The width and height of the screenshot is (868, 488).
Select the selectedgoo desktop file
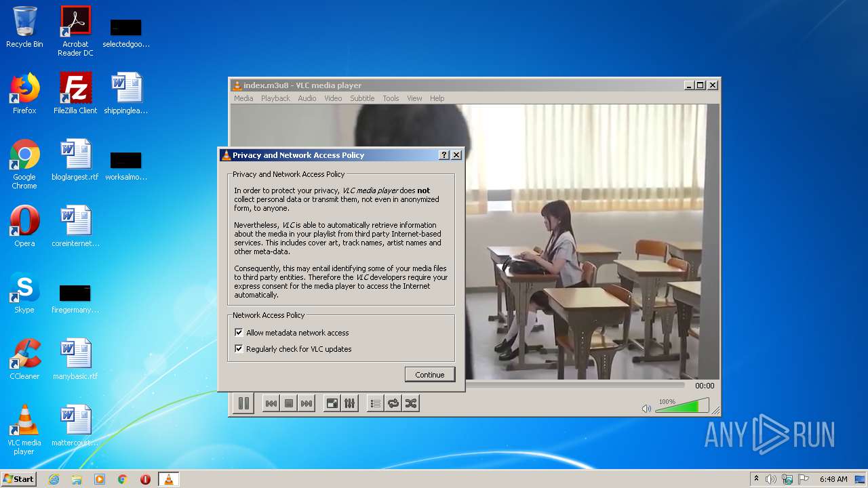[x=126, y=34]
